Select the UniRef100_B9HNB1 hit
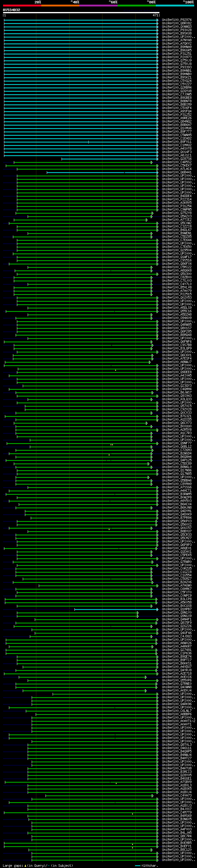 (176, 71)
